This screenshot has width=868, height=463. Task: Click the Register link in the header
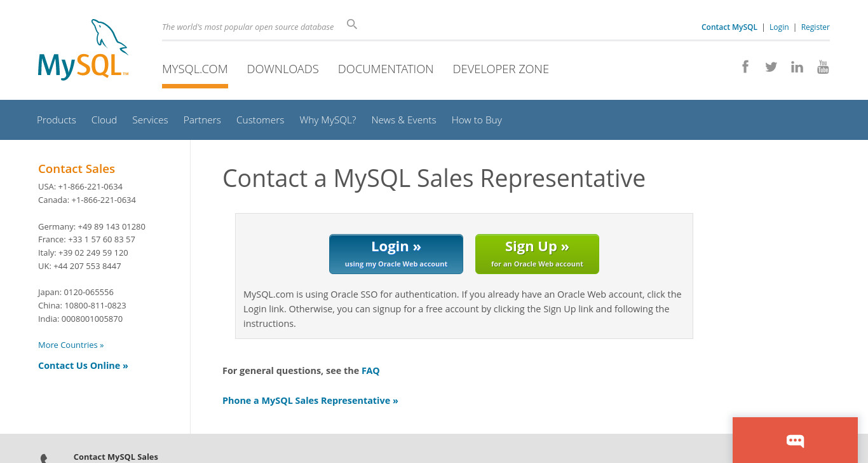815,27
